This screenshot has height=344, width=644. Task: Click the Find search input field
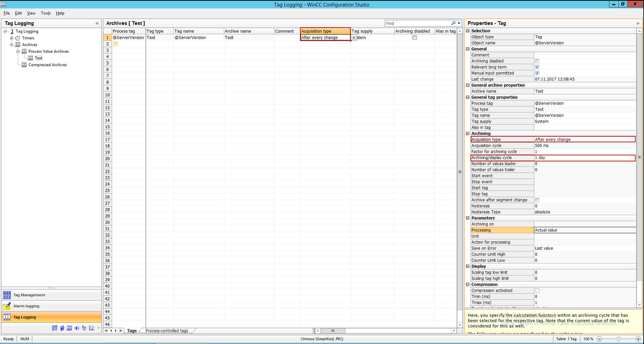pos(417,23)
